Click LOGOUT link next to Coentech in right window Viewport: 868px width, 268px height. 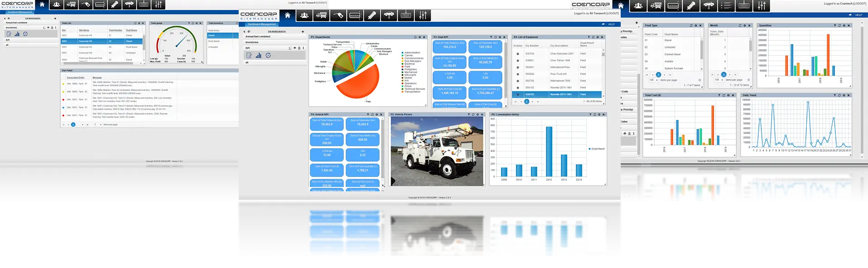[x=859, y=4]
